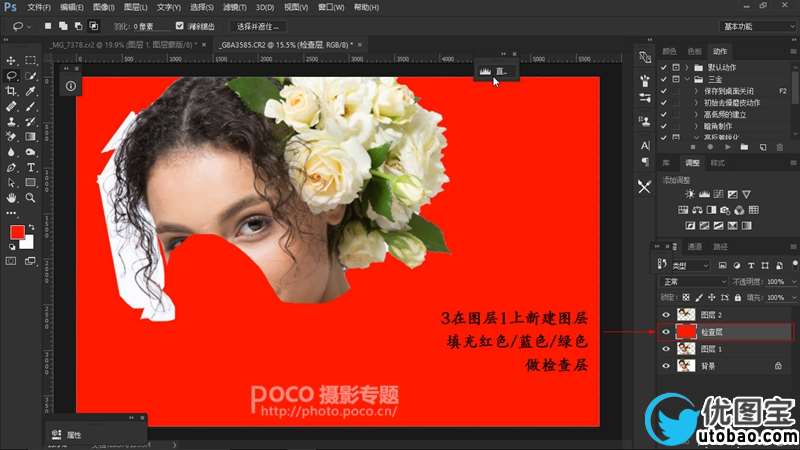Select the Lasso tool in the toolbox
Screen dimensions: 800x450
(11, 76)
